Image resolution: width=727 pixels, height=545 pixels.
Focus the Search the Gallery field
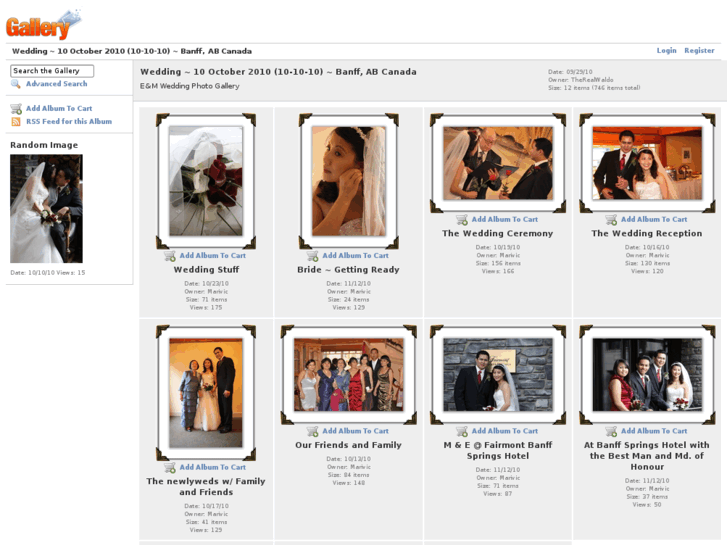point(52,71)
